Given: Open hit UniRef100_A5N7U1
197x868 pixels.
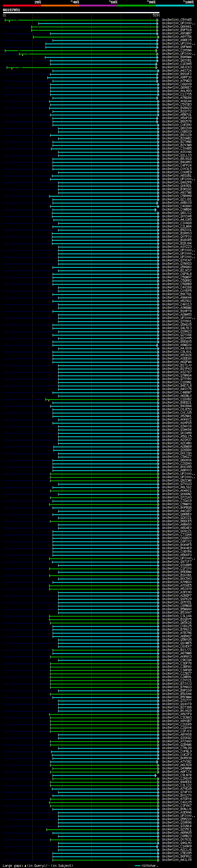Looking at the screenshot, I should point(177,115).
